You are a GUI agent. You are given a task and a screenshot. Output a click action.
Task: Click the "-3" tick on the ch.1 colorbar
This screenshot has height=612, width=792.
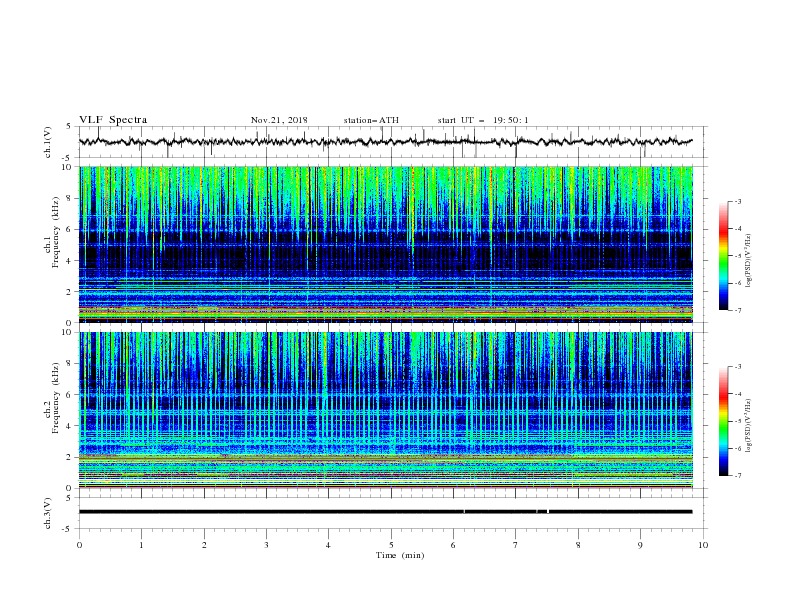coord(737,201)
